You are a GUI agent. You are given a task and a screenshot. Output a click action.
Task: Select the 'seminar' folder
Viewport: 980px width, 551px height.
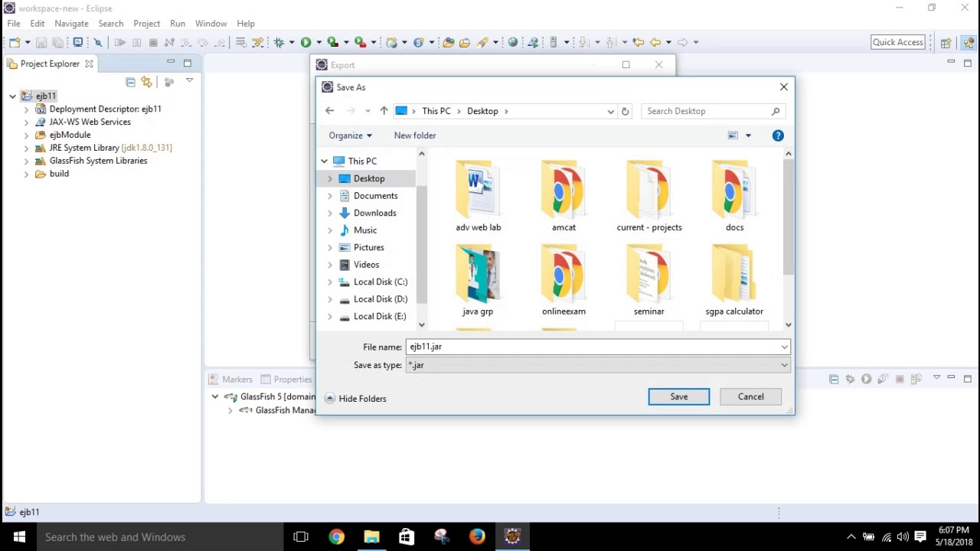point(649,280)
